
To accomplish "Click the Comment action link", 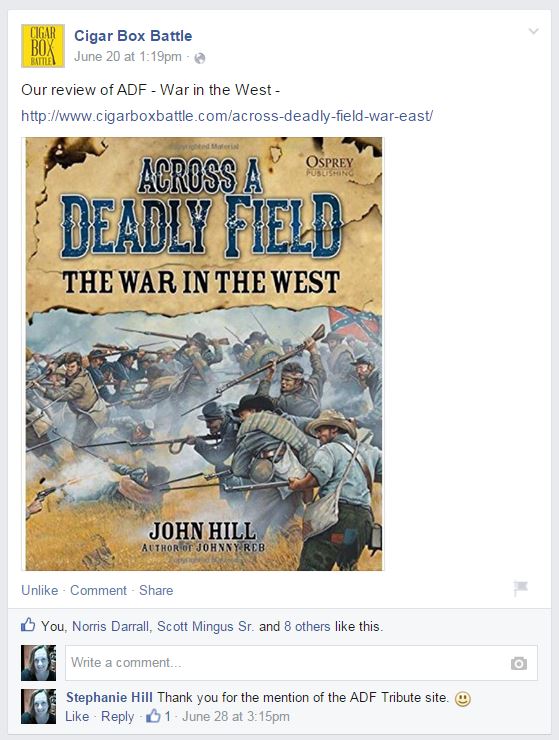I will 99,590.
